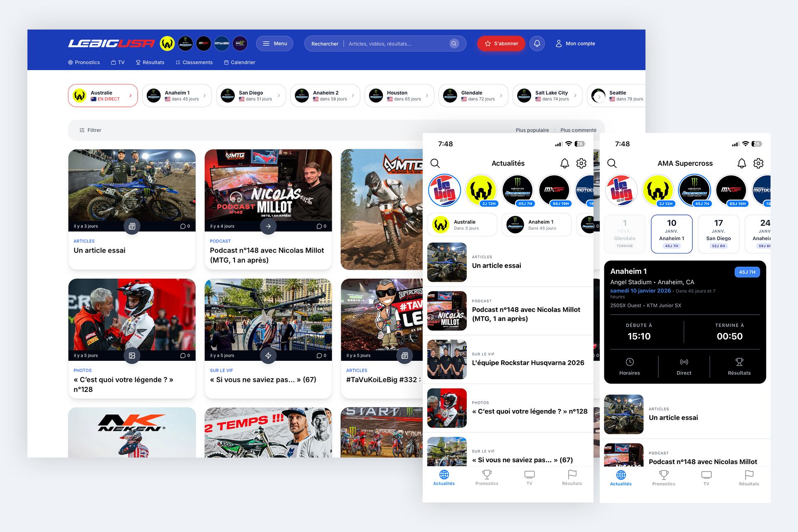Open the Menu dropdown button
Viewport: 798px width, 532px height.
coord(275,43)
